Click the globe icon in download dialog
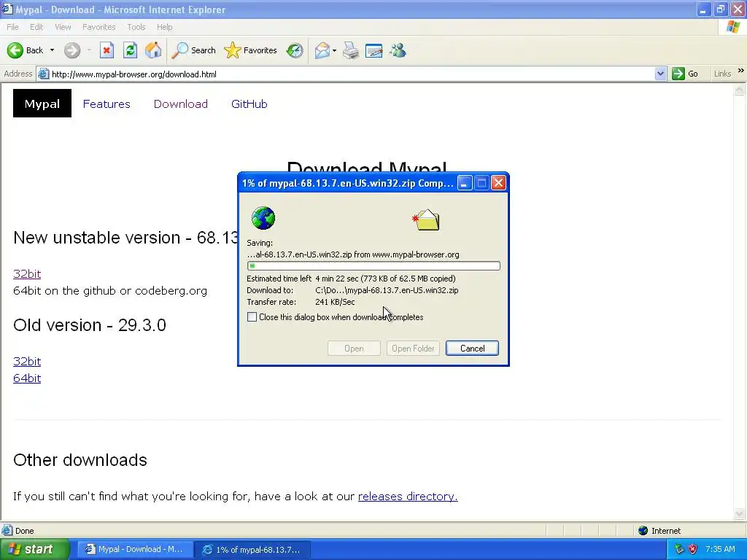Image resolution: width=747 pixels, height=560 pixels. point(263,218)
